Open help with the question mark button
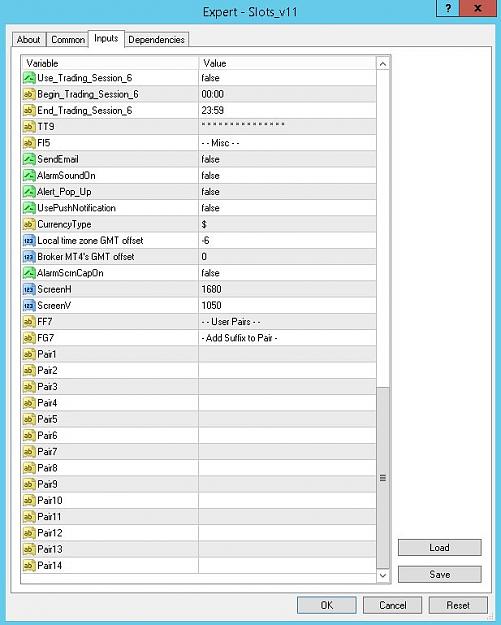Screen dimensions: 501x625 point(448,8)
